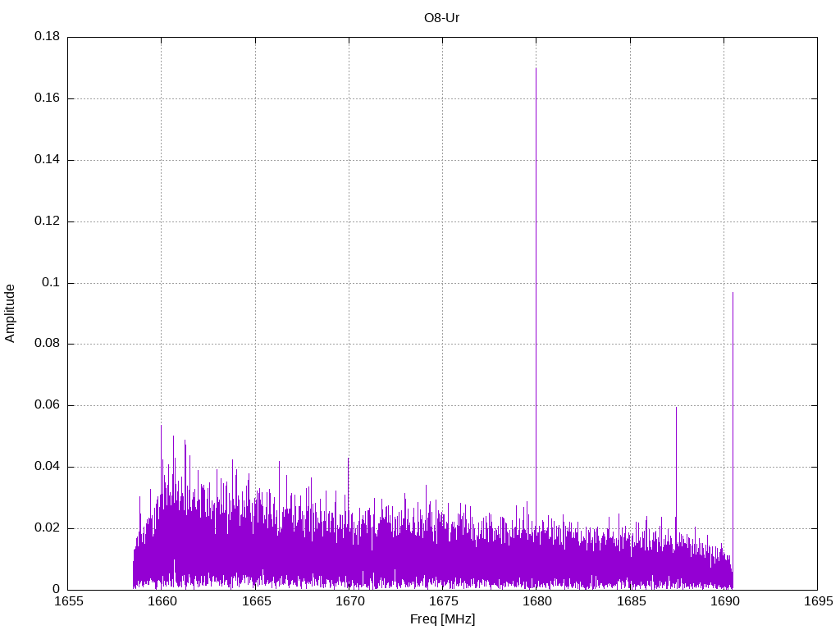Image resolution: width=840 pixels, height=630 pixels.
Task: Click the 0 y-axis origin label
Action: 56,590
